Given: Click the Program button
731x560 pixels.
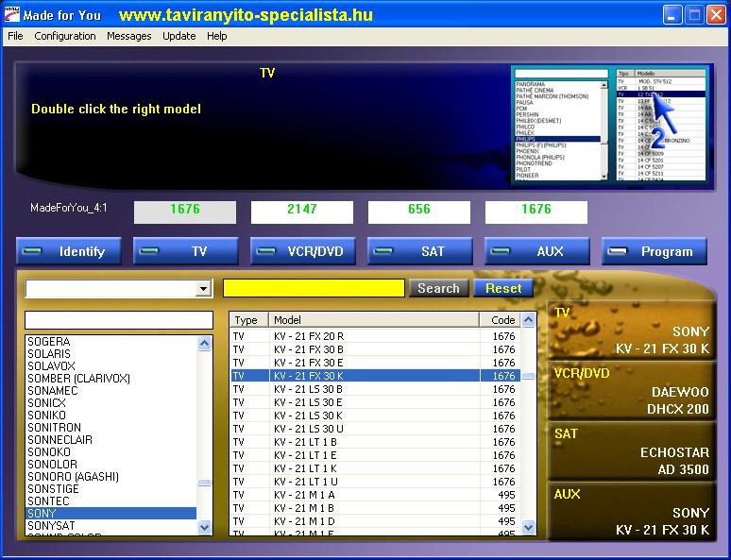Looking at the screenshot, I should tap(654, 251).
